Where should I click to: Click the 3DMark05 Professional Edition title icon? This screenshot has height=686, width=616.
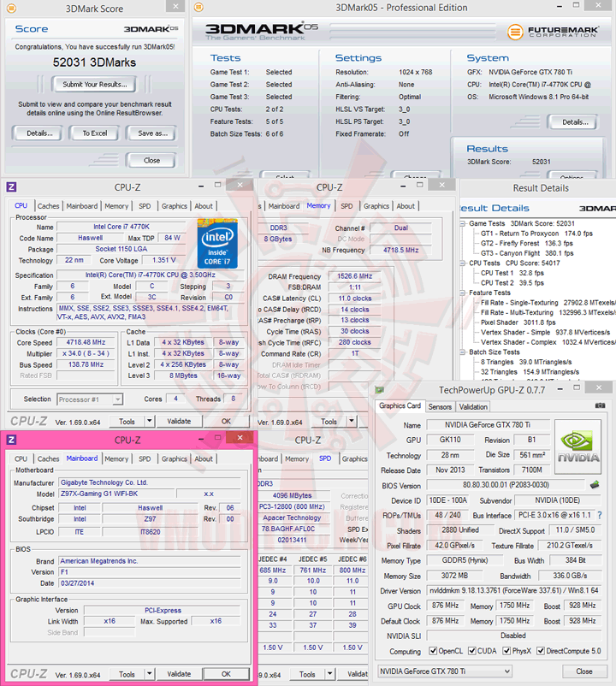coord(198,8)
